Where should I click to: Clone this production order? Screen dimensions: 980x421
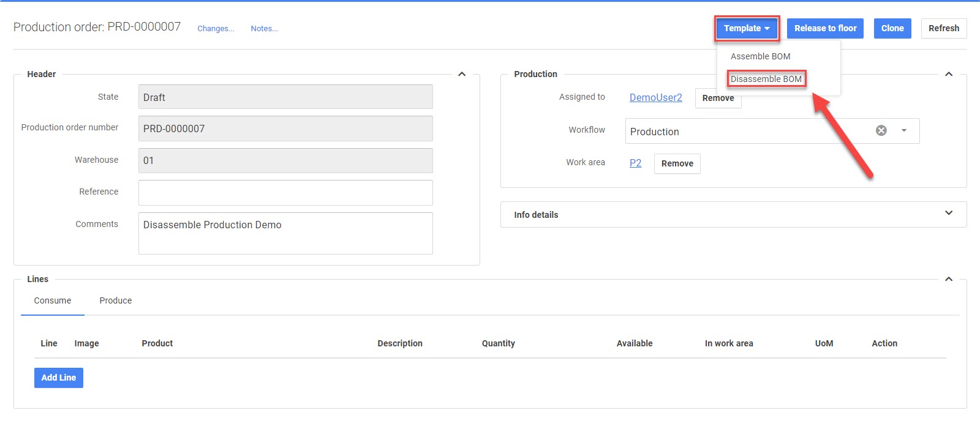click(x=892, y=28)
